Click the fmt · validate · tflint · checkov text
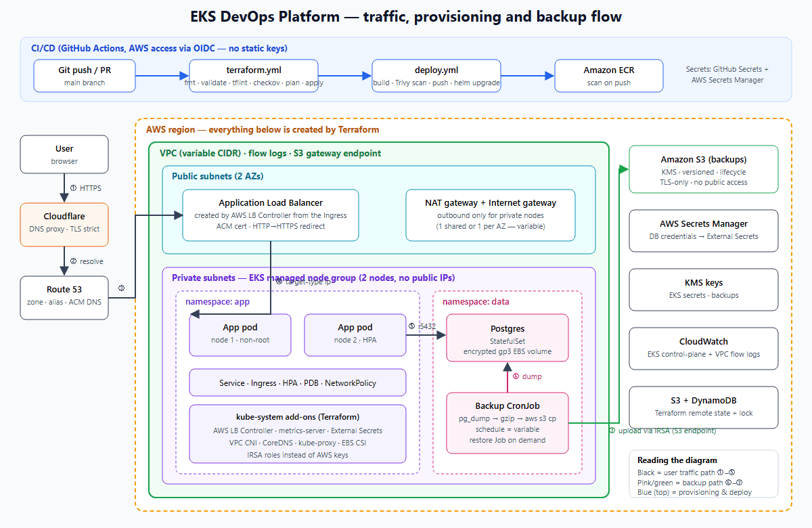This screenshot has height=528, width=812. (254, 83)
